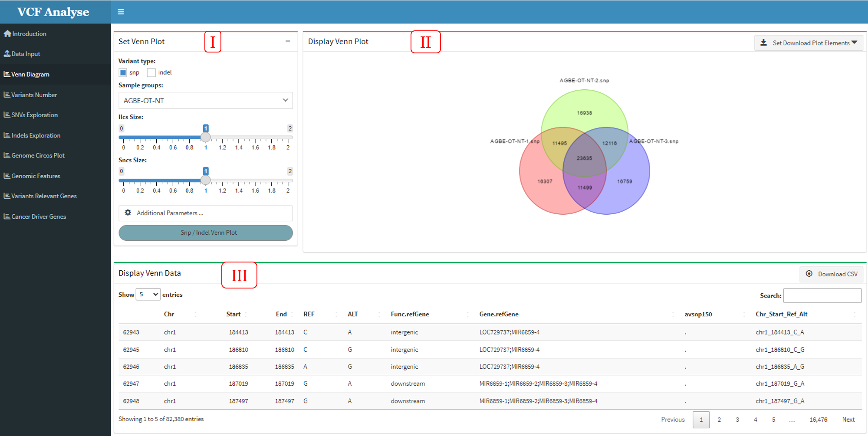Image resolution: width=868 pixels, height=436 pixels.
Task: Go to the Previous table page
Action: [x=673, y=420]
